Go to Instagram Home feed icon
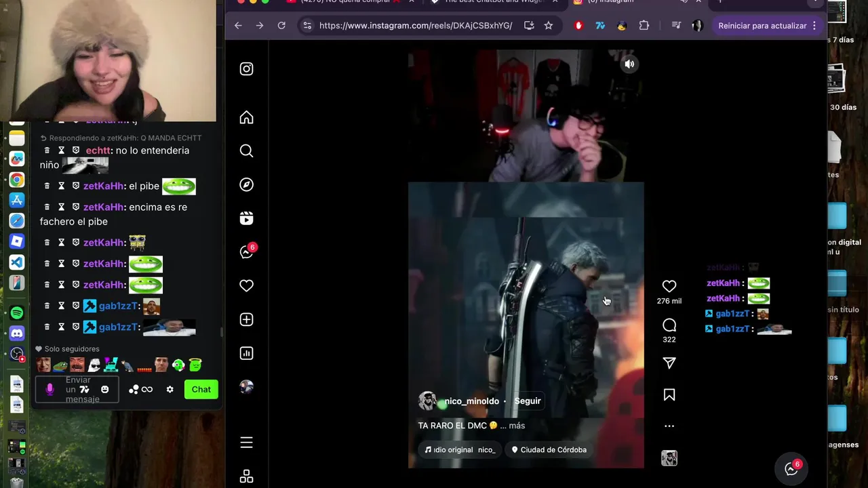Screen dimensions: 868x488 point(246,117)
